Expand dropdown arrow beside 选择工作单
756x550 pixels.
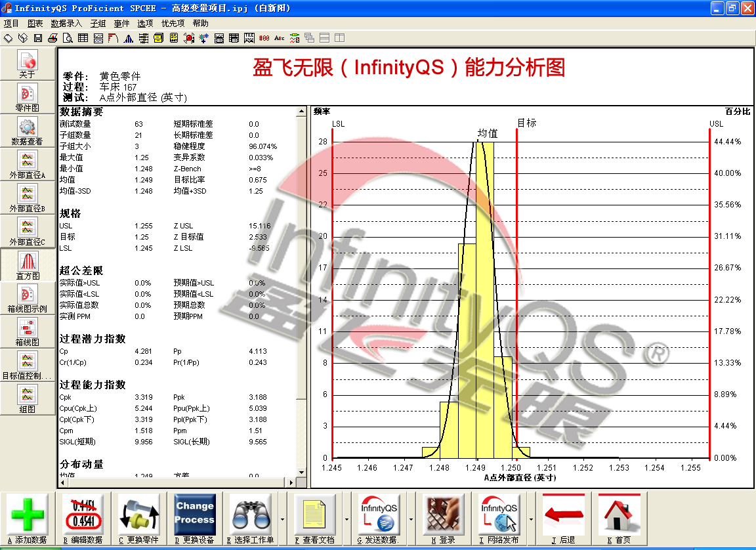(x=283, y=519)
